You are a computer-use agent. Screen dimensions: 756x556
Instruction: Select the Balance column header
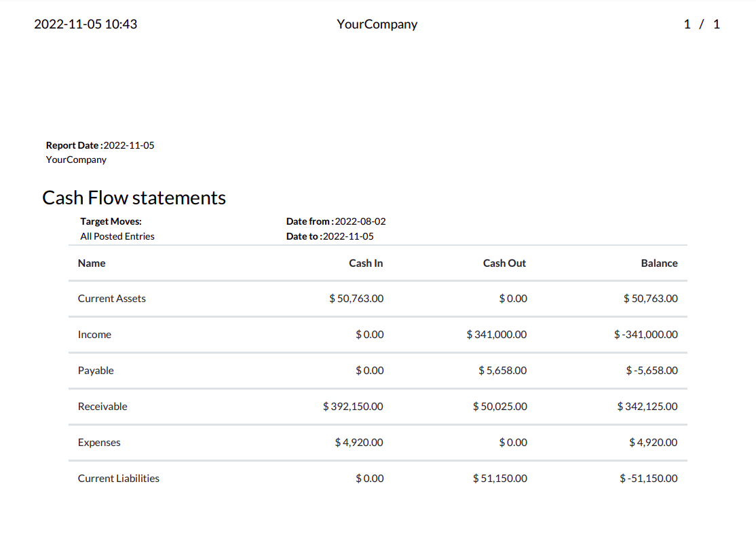[659, 263]
